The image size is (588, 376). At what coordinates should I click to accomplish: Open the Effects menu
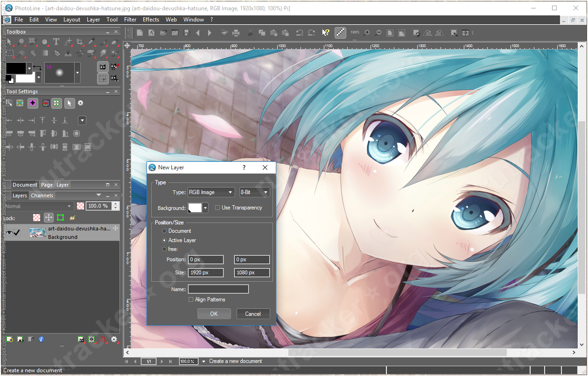[x=151, y=20]
